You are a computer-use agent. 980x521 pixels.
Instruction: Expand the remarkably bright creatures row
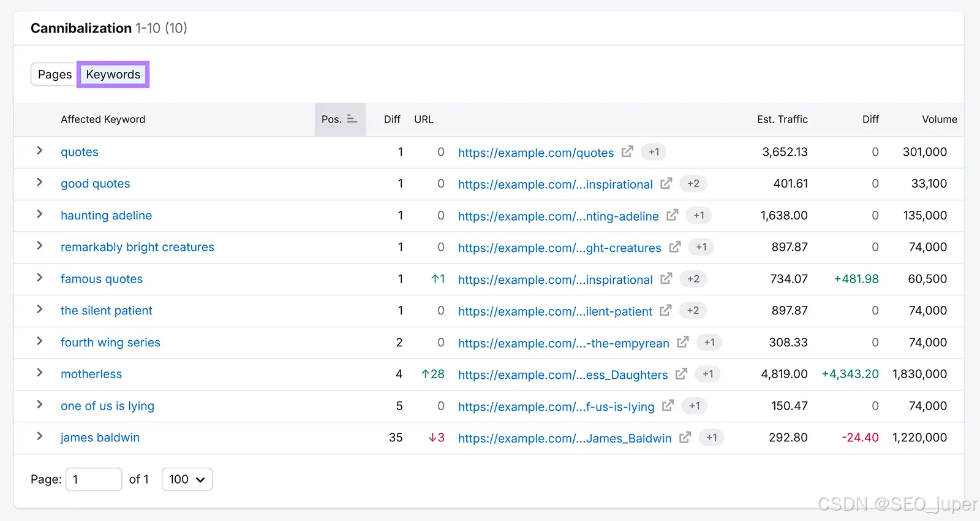click(40, 246)
